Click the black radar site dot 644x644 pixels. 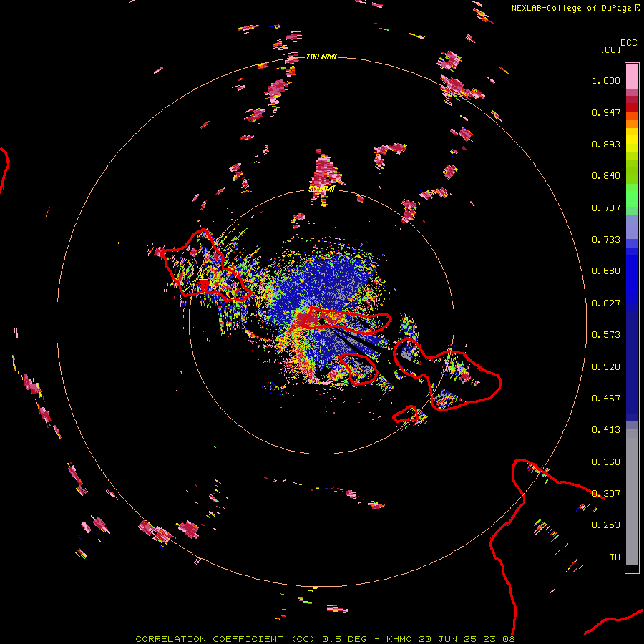(322, 321)
